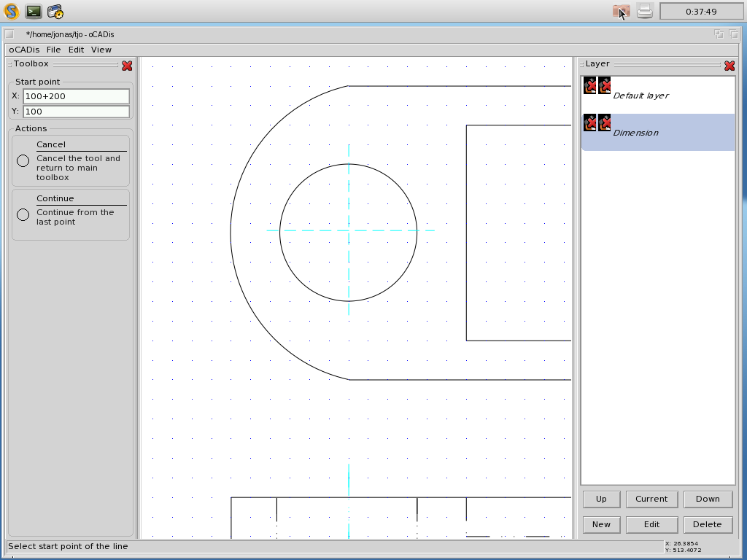Click the Edit button under the layer list
This screenshot has height=560, width=747.
pos(651,525)
